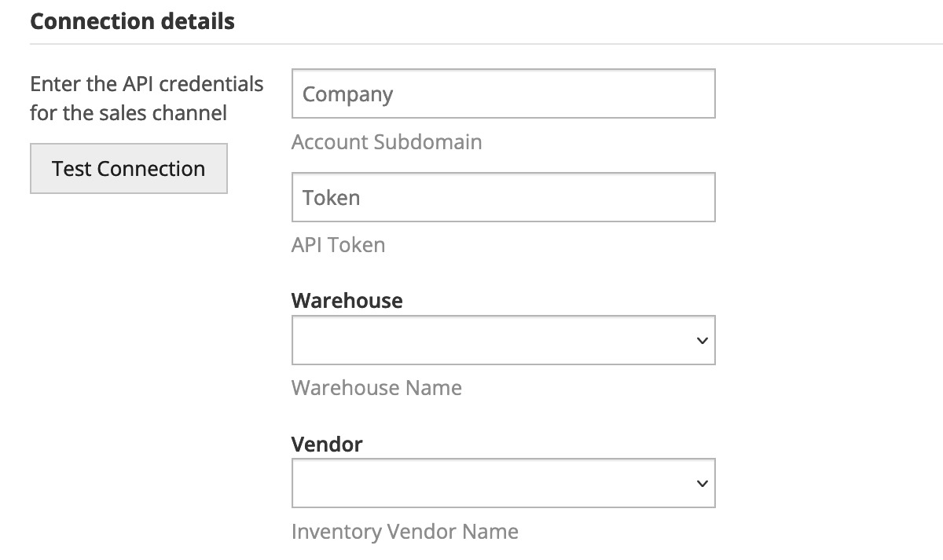The height and width of the screenshot is (560, 943).
Task: Click the Test Connection button
Action: point(128,168)
